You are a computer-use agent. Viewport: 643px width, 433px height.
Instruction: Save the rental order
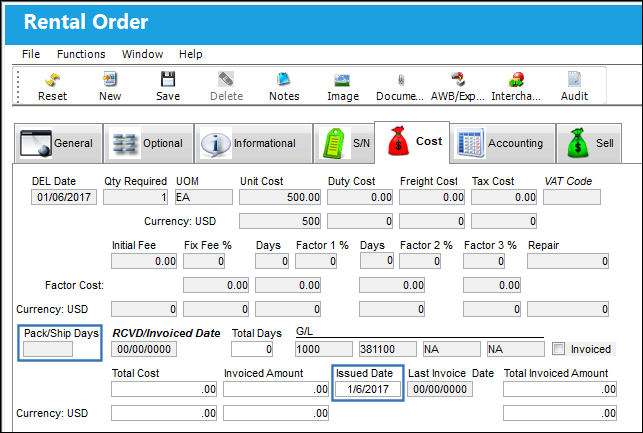point(168,87)
